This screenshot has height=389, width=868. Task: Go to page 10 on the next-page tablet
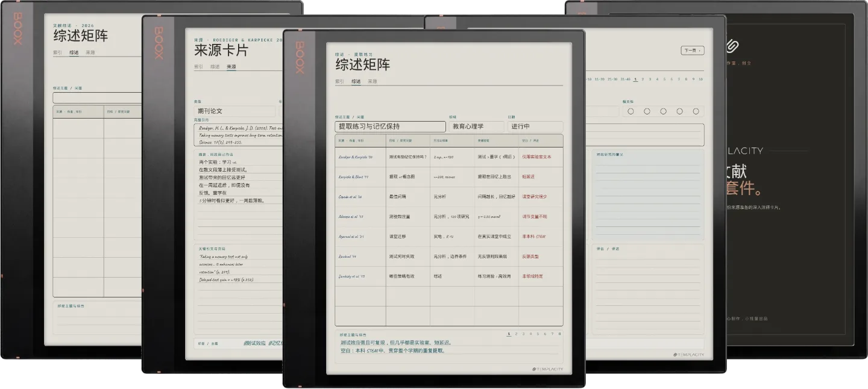click(x=700, y=79)
